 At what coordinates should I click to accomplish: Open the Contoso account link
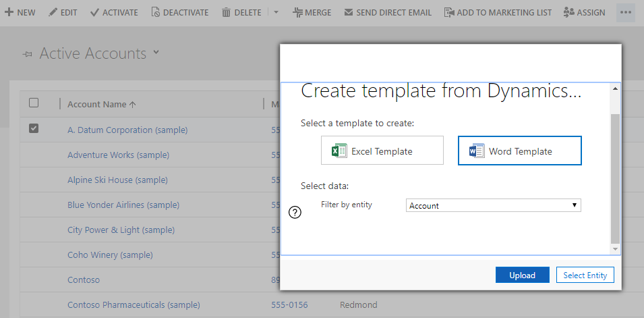click(x=84, y=280)
